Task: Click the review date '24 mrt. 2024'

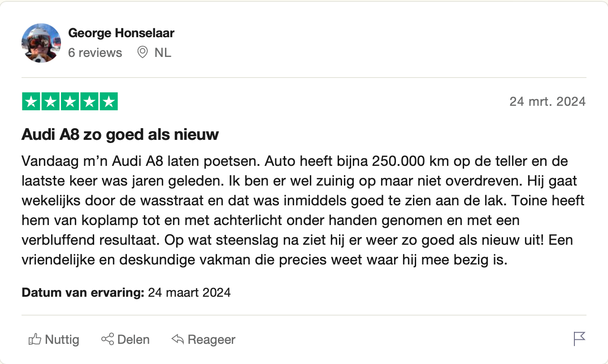Action: 547,101
